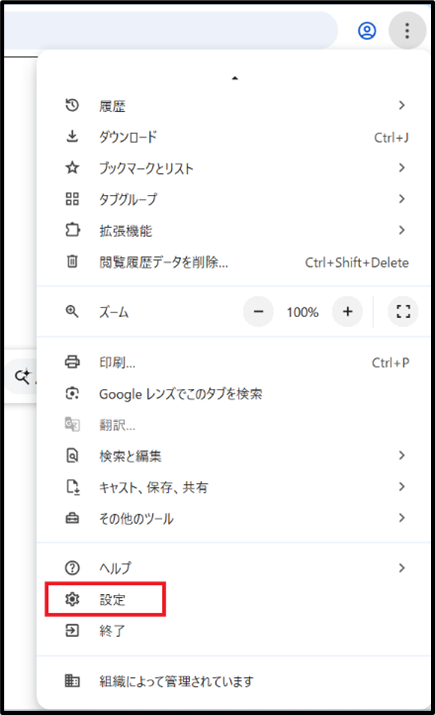The image size is (435, 715).
Task: Click the 検索と編集 page search icon
Action: [x=72, y=456]
